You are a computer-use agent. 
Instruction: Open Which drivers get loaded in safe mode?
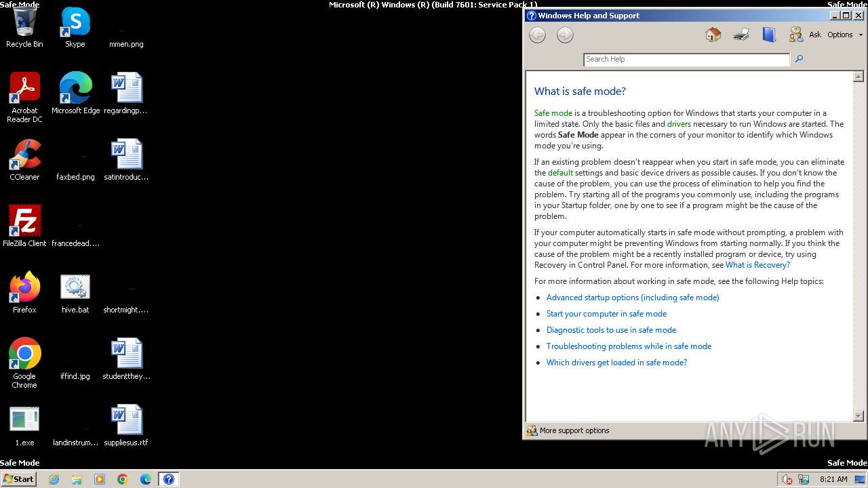(x=616, y=363)
